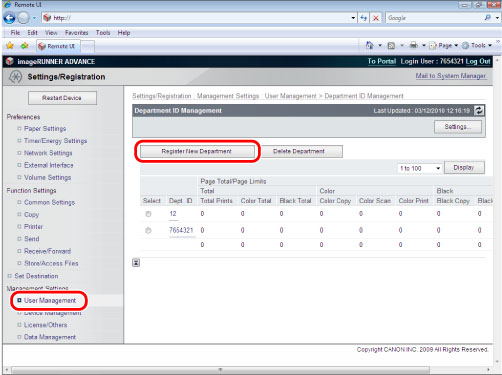Click the imageRUNNER ADVANCE logo icon
Image resolution: width=502 pixels, height=375 pixels.
tap(10, 61)
